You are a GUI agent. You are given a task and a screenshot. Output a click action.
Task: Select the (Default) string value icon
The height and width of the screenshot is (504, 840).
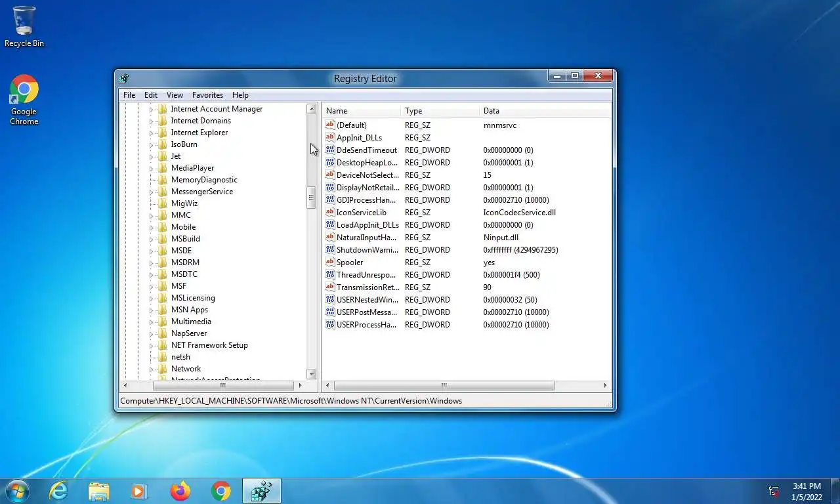click(330, 125)
